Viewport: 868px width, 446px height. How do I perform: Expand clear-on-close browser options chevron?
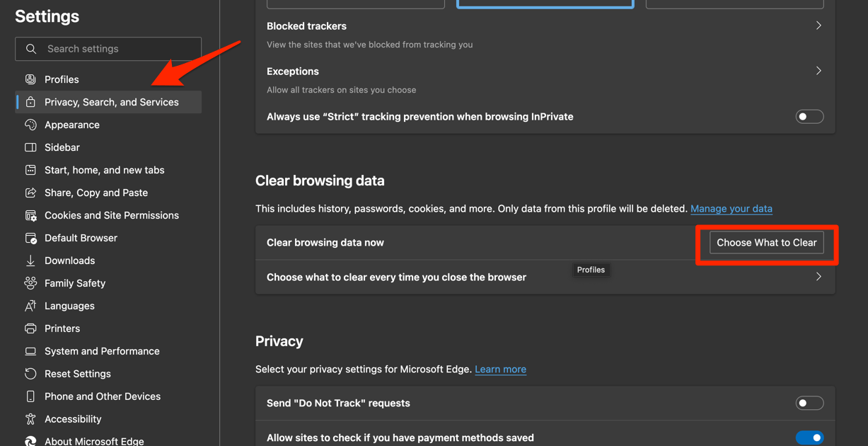coord(818,277)
